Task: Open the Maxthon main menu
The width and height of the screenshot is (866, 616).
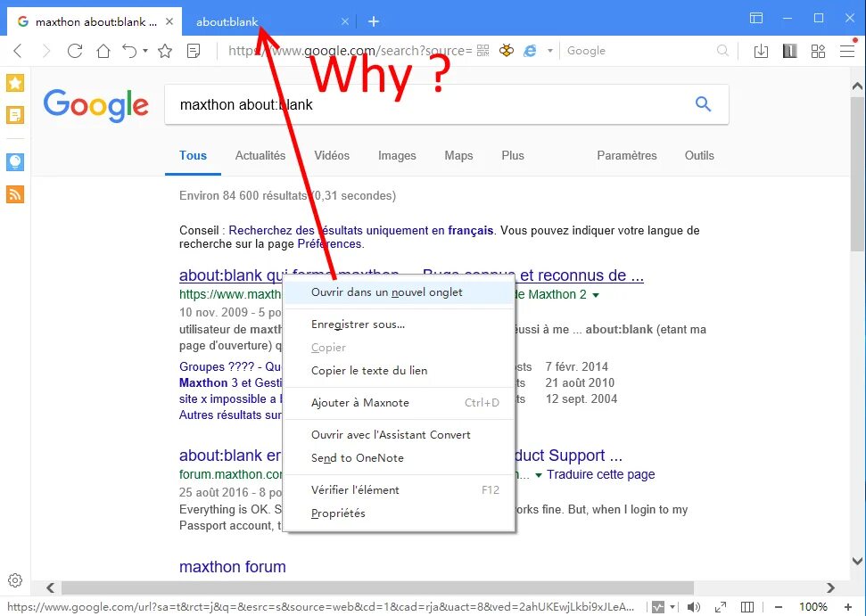Action: pos(847,51)
